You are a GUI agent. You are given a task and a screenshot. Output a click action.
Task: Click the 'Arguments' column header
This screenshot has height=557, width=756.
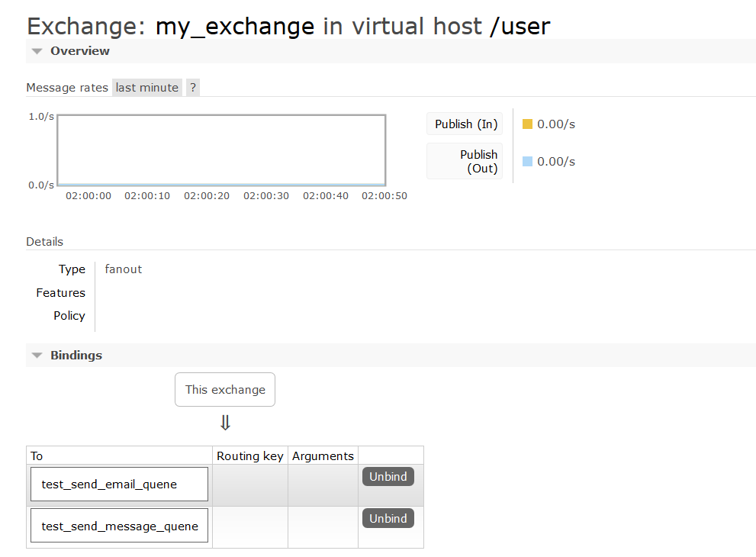(x=323, y=456)
